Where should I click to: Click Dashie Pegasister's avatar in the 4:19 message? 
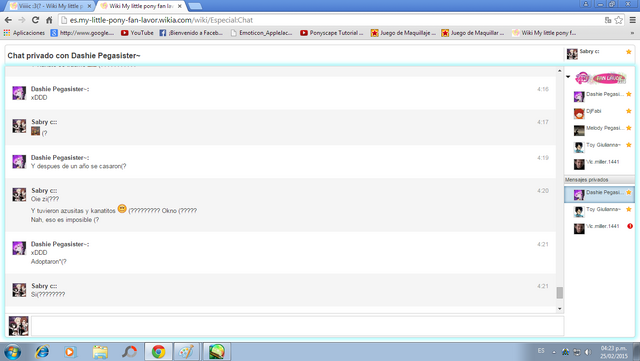19,162
